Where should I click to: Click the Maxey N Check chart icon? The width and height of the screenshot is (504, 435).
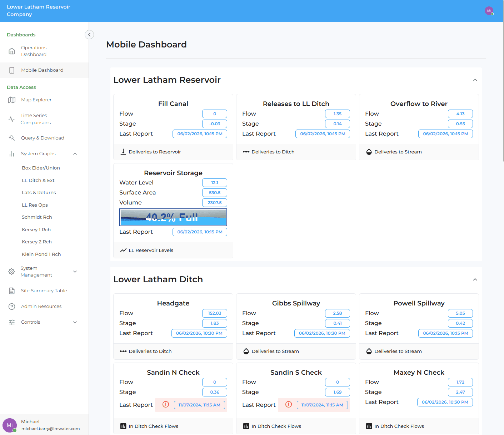tap(369, 426)
